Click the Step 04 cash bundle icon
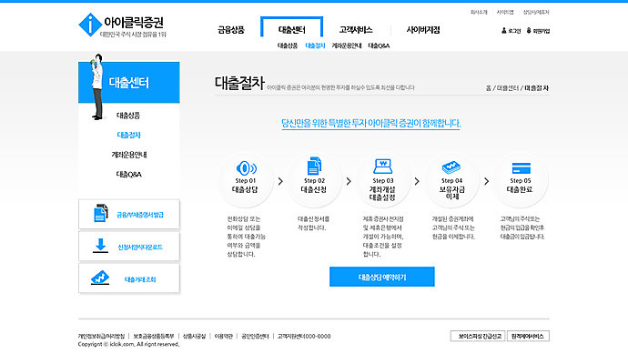The height and width of the screenshot is (364, 628). tap(451, 167)
